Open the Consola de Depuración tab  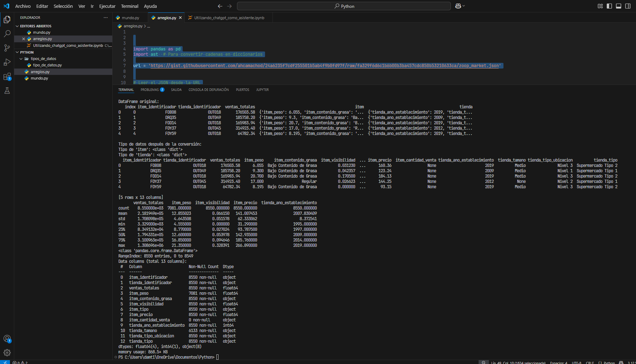[x=209, y=90]
